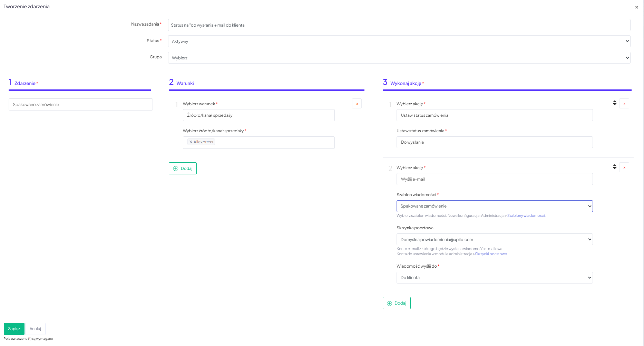Open the Status dropdown showing Aktywny
Screen dimensions: 644x346
[x=399, y=41]
